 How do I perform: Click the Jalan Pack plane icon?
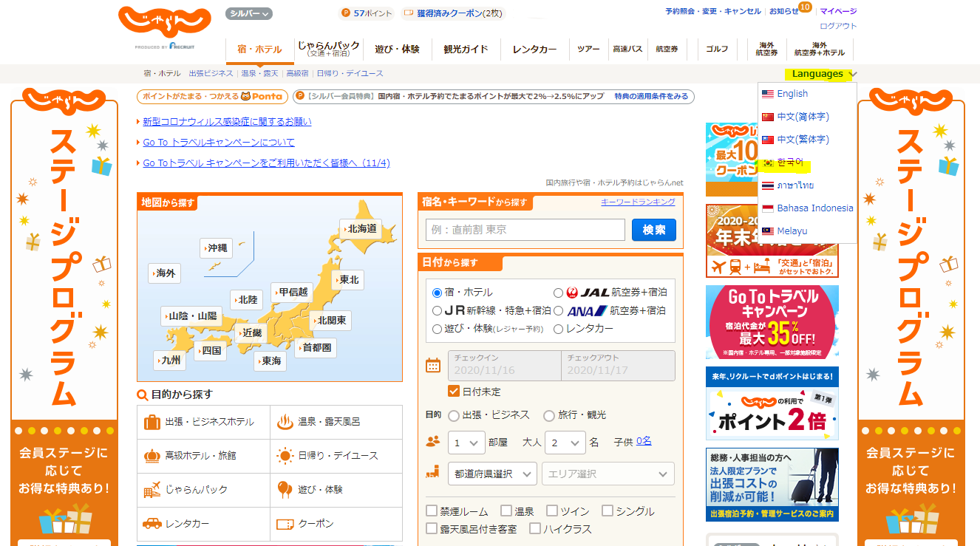[152, 490]
